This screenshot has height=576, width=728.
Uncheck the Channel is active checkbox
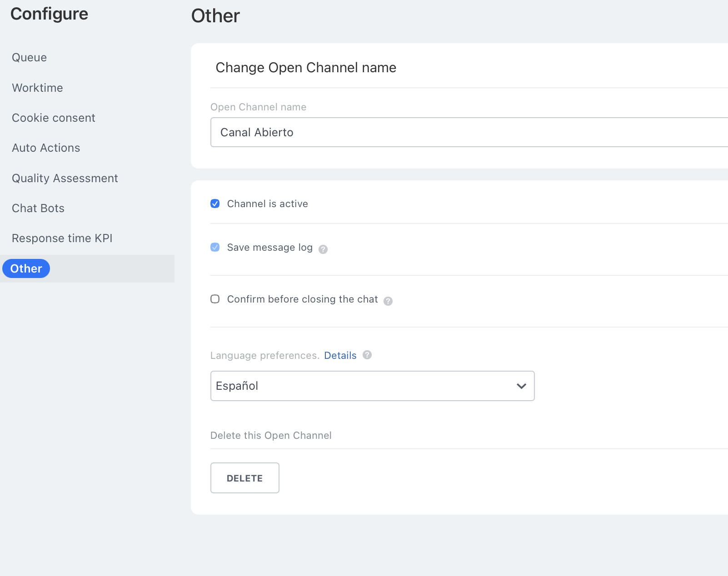215,204
